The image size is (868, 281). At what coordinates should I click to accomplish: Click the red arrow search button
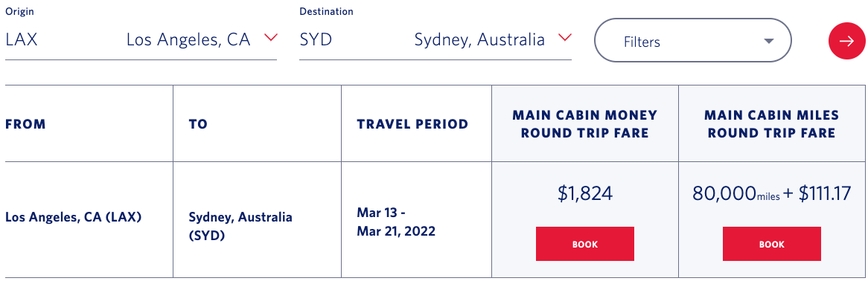click(x=846, y=41)
